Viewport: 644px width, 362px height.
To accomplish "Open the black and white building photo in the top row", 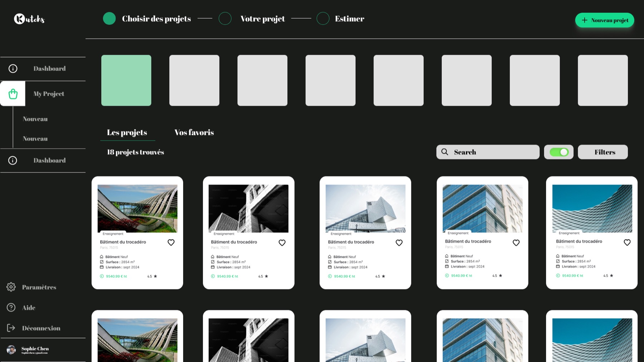I will click(x=248, y=209).
